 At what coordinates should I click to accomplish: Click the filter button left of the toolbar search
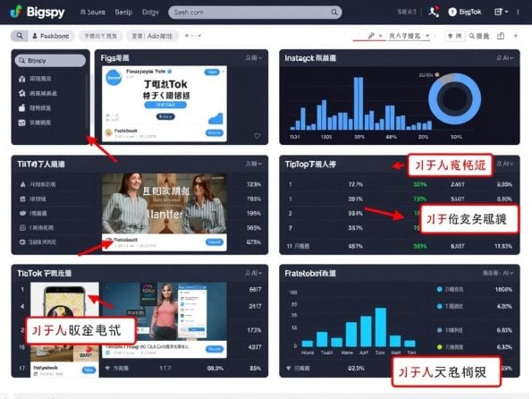pos(454,36)
